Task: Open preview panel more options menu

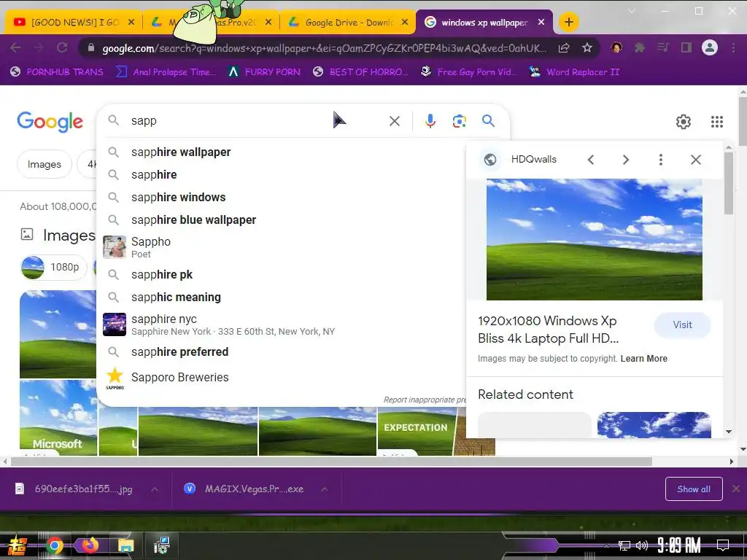Action: point(661,160)
